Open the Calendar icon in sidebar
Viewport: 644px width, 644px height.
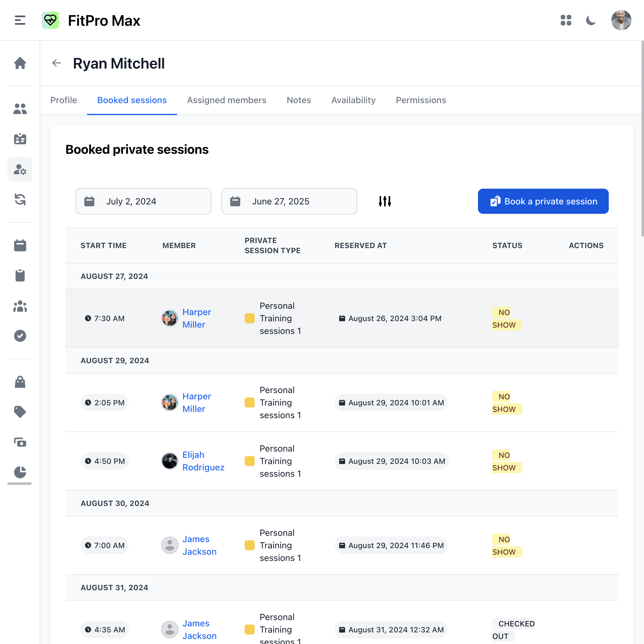pos(20,245)
